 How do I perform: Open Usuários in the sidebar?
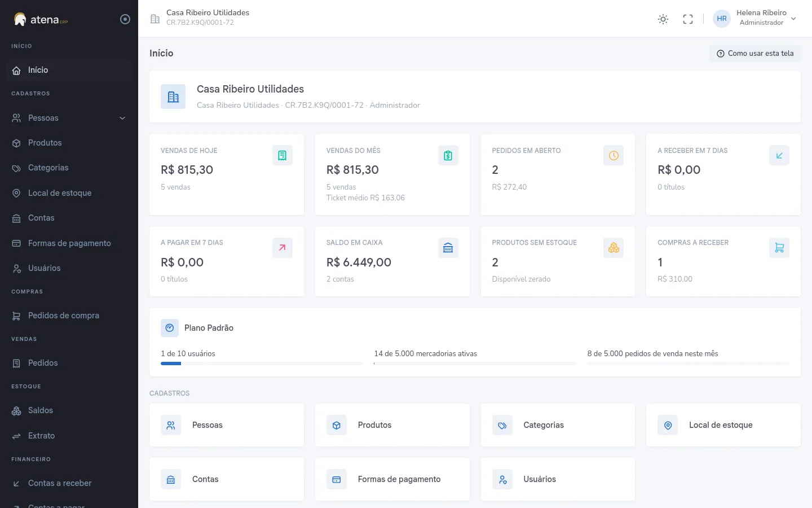coord(69,268)
